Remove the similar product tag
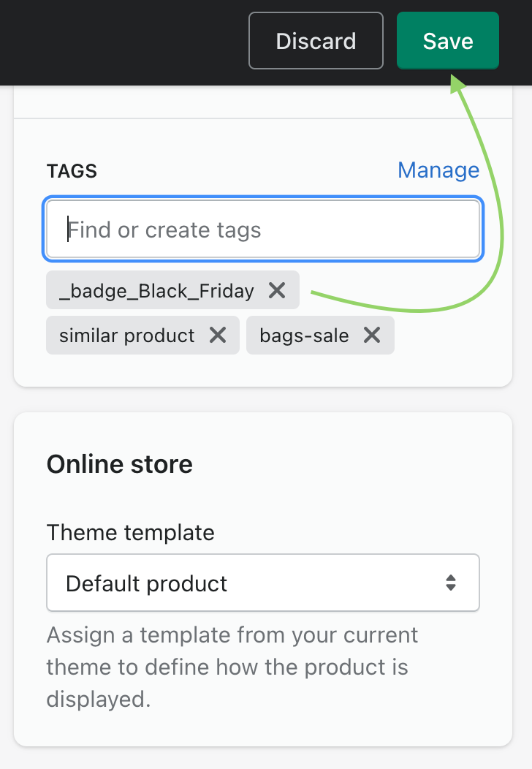The width and height of the screenshot is (532, 769). (218, 336)
